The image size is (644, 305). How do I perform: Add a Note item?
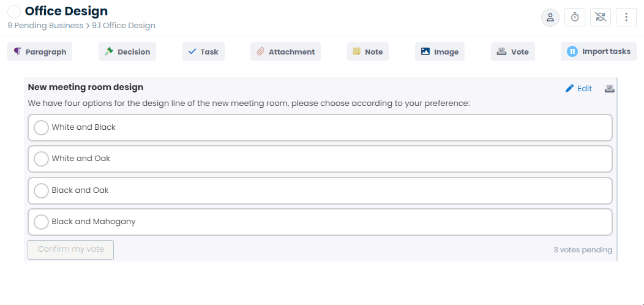click(368, 52)
